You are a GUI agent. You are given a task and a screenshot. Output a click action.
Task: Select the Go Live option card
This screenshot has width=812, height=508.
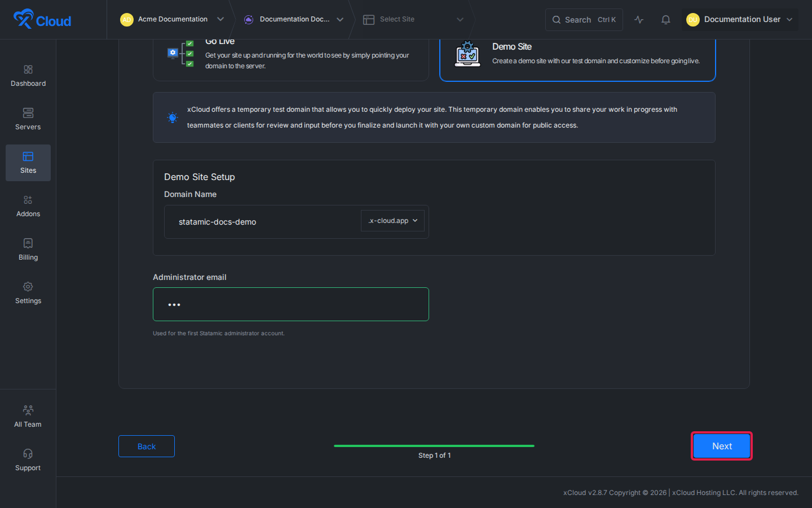tap(291, 60)
